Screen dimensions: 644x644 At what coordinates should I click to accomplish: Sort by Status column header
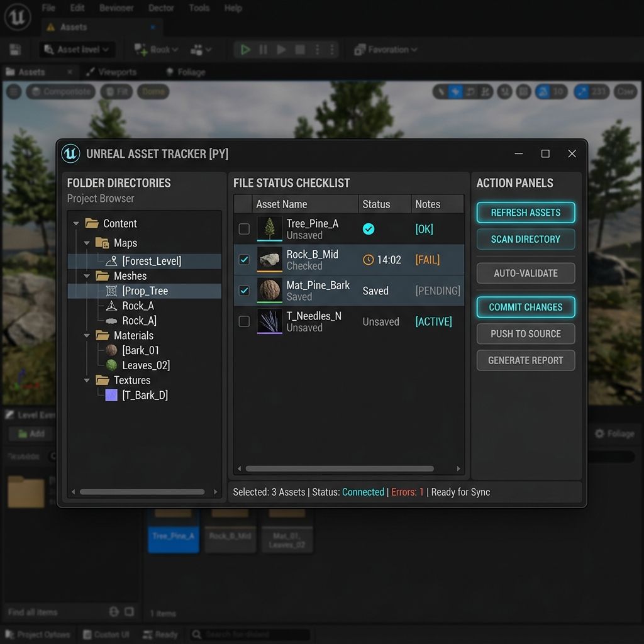(385, 204)
